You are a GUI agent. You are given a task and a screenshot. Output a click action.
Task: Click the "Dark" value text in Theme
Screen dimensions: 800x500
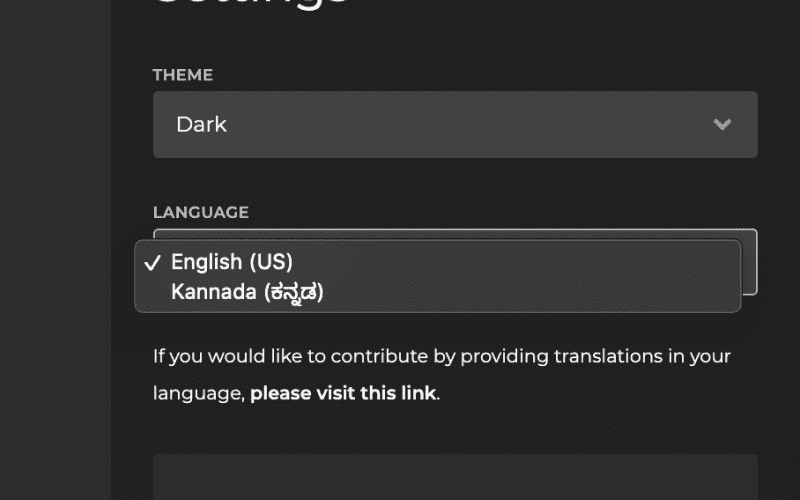point(201,125)
